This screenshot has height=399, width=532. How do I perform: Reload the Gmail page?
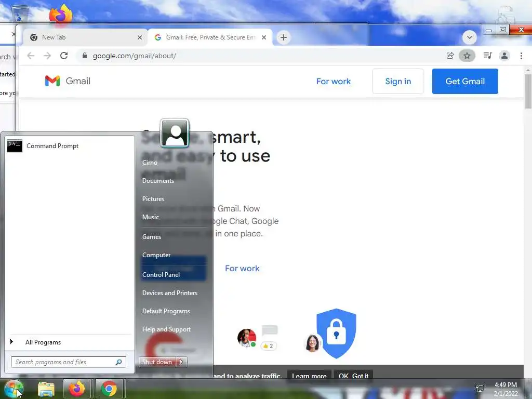[x=64, y=56]
